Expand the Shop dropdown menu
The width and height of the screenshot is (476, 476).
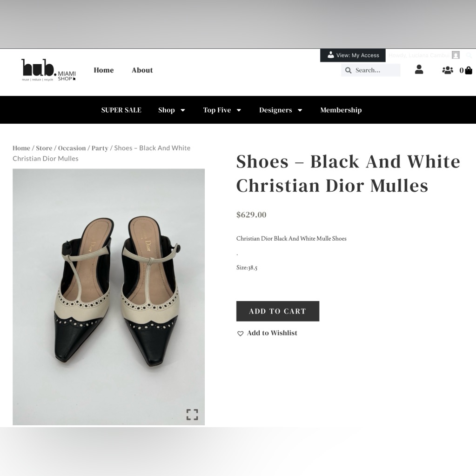172,110
